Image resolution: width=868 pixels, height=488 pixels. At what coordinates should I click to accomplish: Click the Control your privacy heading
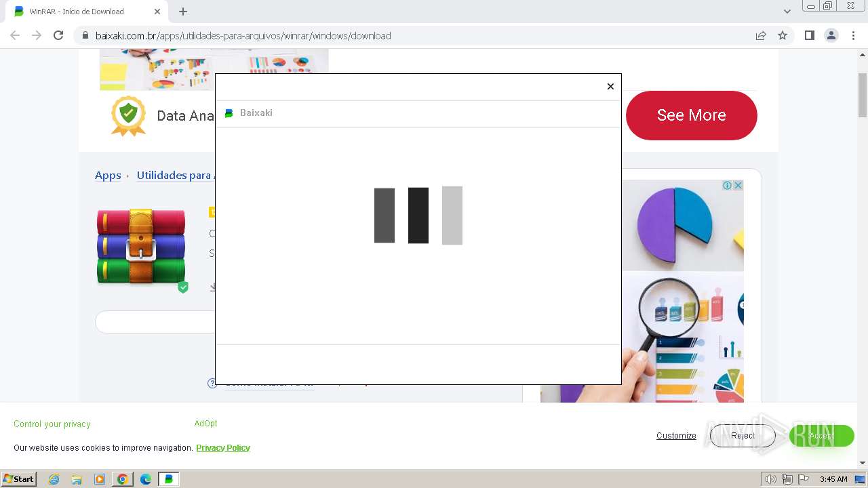[52, 424]
